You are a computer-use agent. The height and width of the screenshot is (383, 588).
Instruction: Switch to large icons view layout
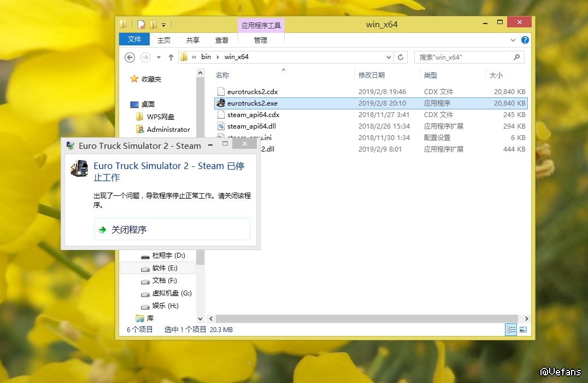[x=523, y=329]
